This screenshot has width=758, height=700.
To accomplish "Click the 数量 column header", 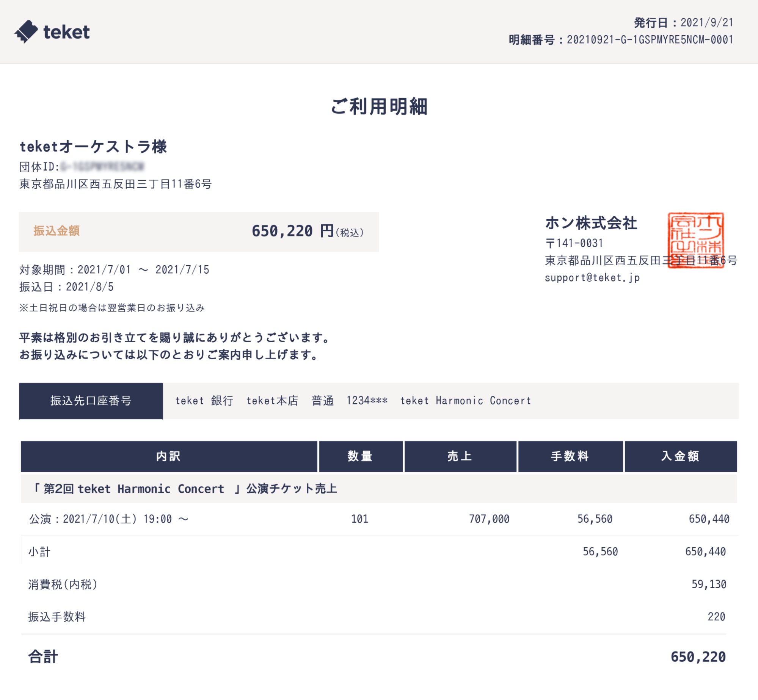I will click(361, 456).
